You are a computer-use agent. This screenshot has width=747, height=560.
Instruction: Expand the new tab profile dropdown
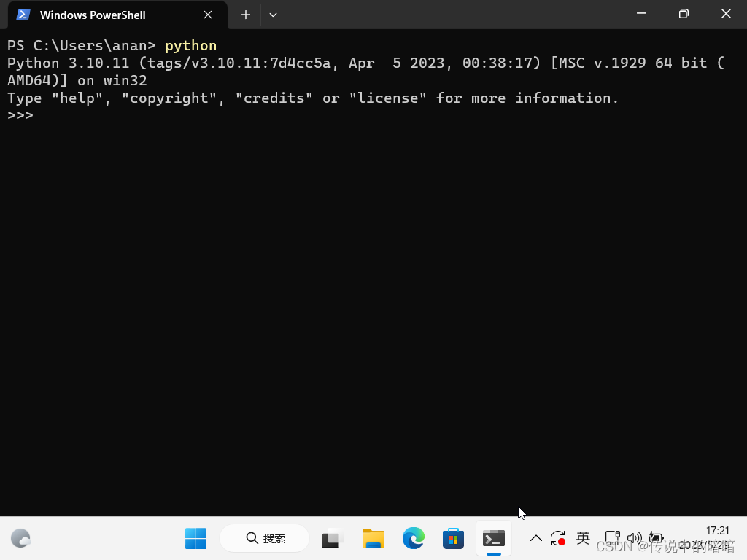[273, 15]
